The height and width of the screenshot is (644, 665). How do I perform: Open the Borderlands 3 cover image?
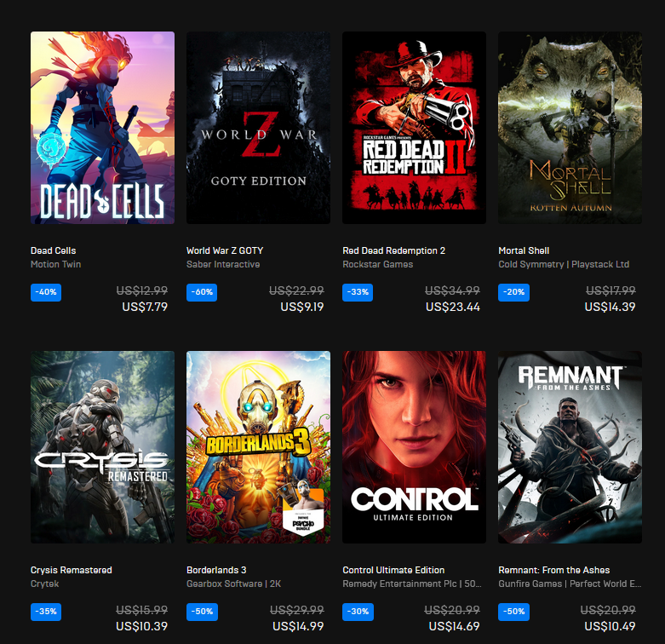(258, 446)
